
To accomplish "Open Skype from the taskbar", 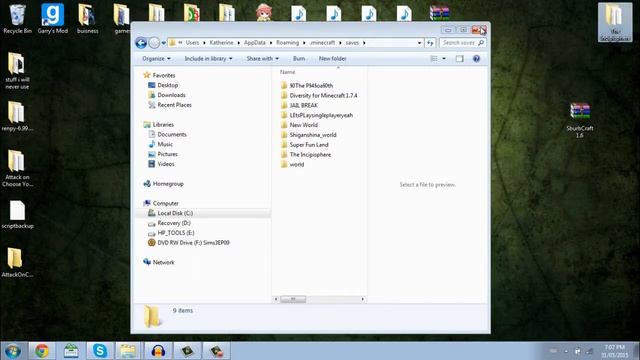I will (x=100, y=351).
